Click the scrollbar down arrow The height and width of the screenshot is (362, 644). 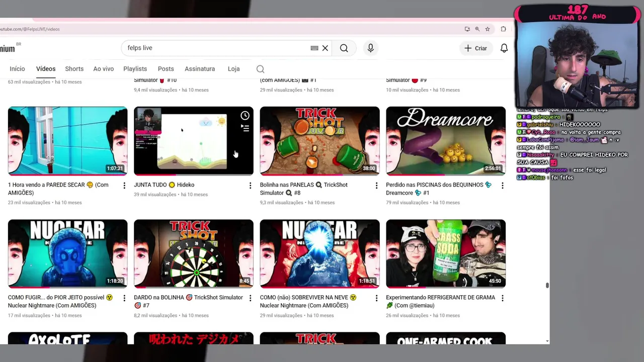tap(547, 341)
